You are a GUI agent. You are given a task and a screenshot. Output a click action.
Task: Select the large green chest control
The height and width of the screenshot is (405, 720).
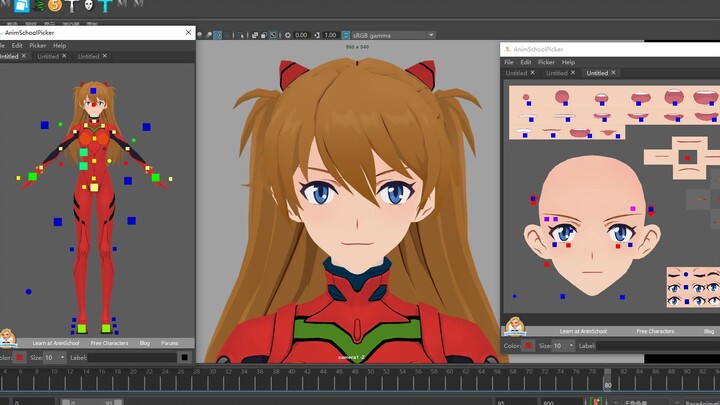(84, 152)
